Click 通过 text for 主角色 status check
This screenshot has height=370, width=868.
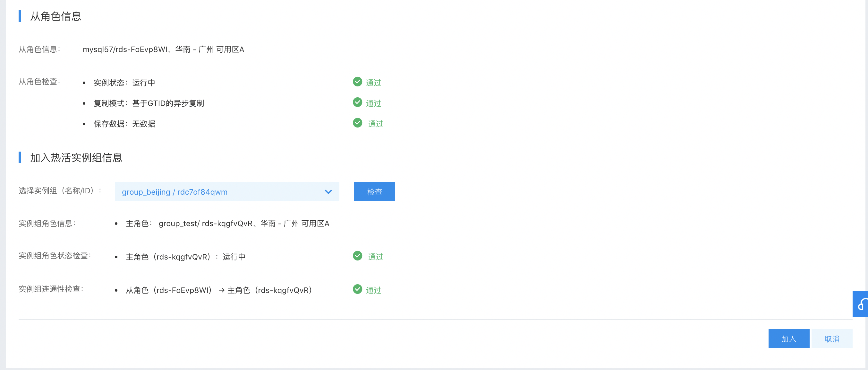[375, 257]
